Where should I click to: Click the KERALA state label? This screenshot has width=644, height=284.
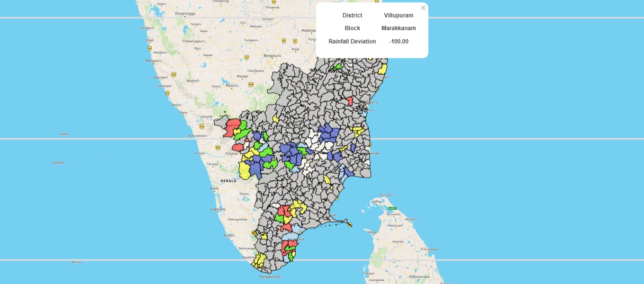click(228, 181)
